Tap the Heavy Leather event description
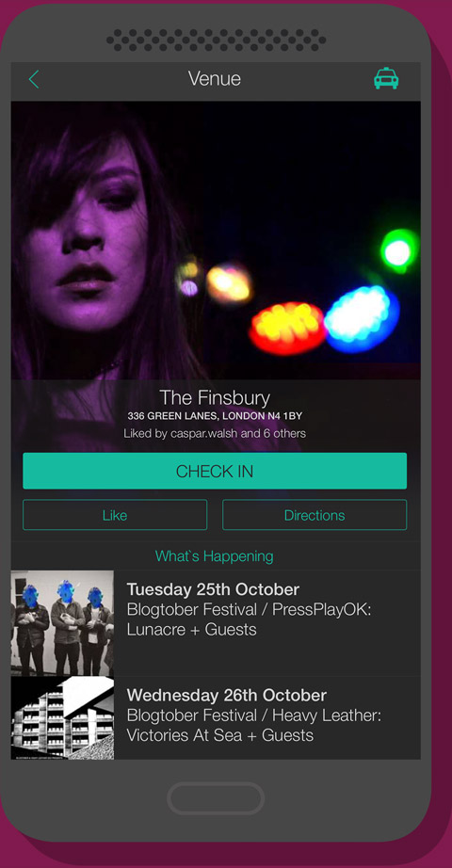 click(x=253, y=725)
